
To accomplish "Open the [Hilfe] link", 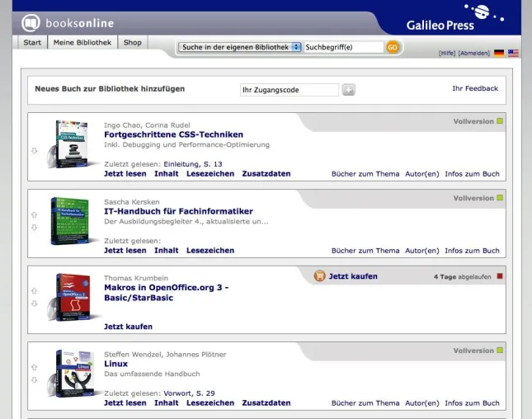I will tap(447, 54).
